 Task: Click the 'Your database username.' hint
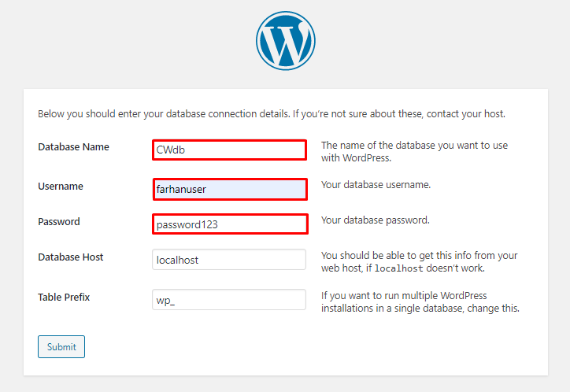[376, 185]
